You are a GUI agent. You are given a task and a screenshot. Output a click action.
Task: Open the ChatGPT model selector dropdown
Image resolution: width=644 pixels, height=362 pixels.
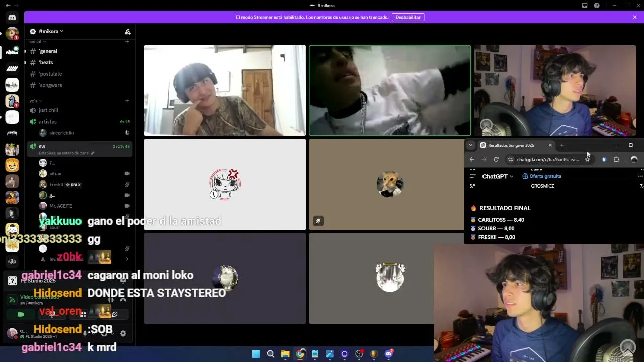498,176
